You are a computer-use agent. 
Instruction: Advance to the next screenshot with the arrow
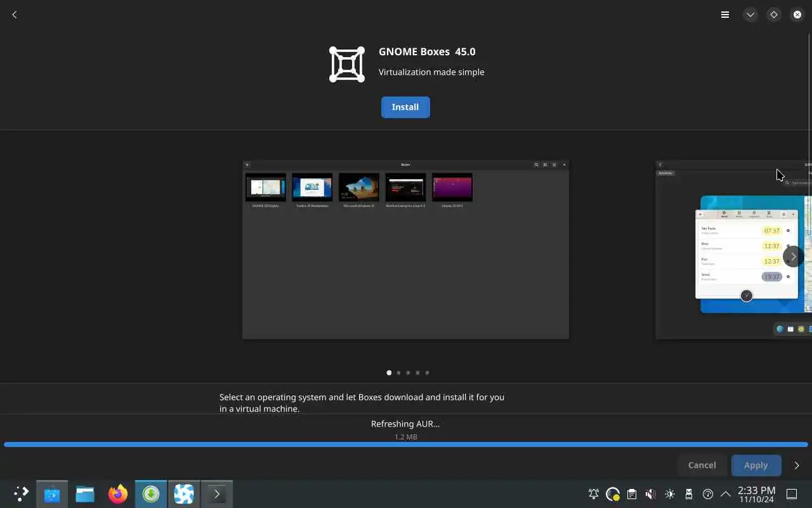pos(793,257)
